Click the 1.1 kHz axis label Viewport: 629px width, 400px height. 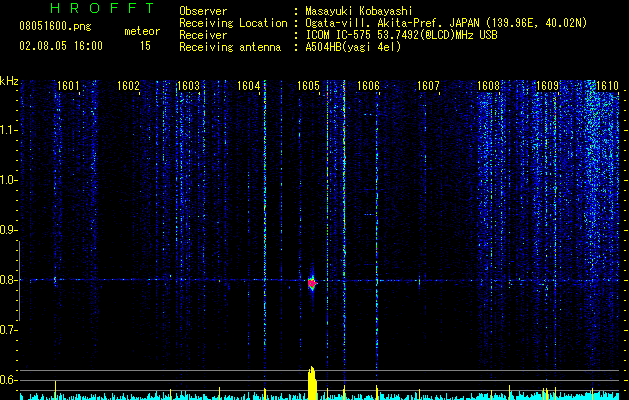pos(8,130)
